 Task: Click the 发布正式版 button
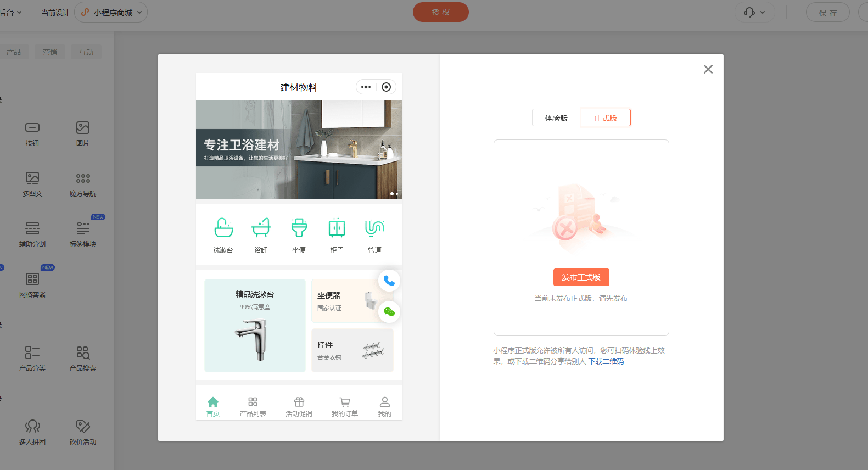click(581, 277)
